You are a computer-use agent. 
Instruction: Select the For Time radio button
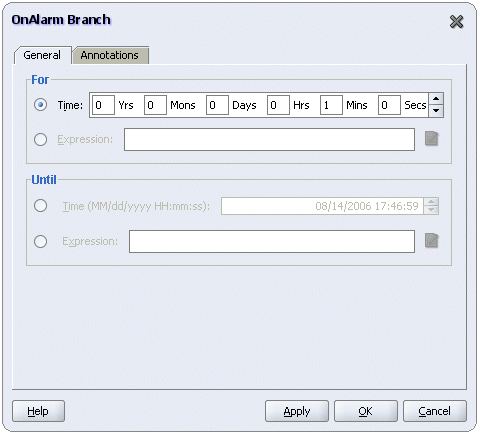(x=40, y=105)
